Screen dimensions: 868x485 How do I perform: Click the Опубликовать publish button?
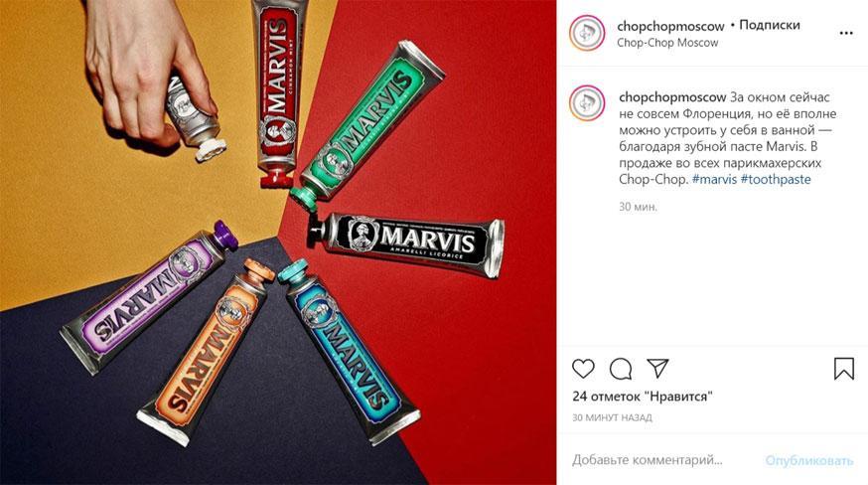coord(808,460)
